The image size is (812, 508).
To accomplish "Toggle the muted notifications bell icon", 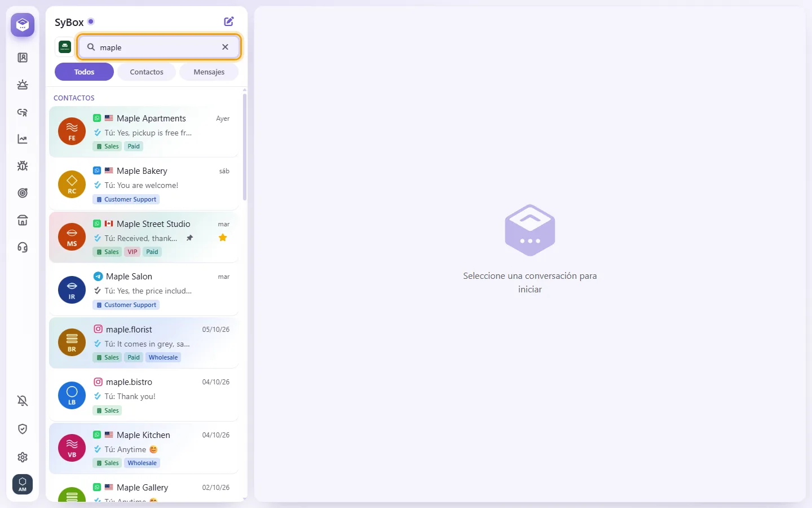I will point(23,401).
